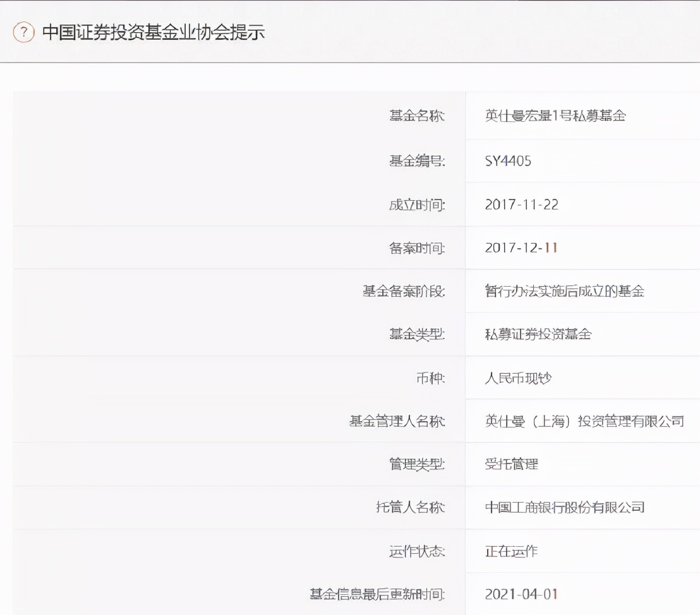Click the 基金信息最后更新时间 label
The width and height of the screenshot is (700, 615).
(x=377, y=594)
